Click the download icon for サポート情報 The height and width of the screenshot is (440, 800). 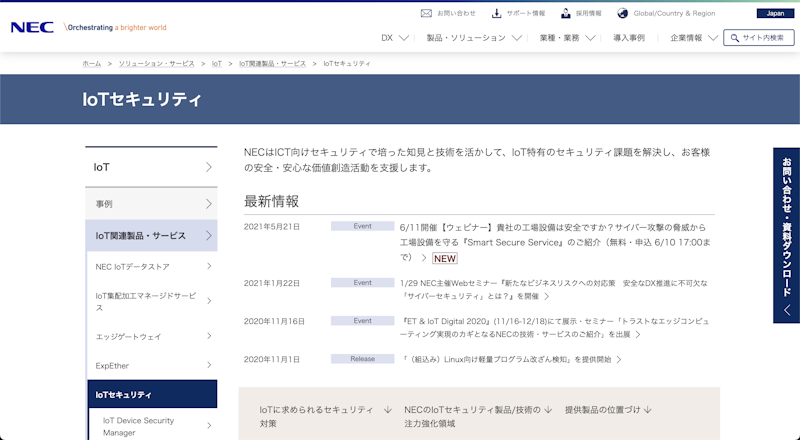tap(496, 13)
